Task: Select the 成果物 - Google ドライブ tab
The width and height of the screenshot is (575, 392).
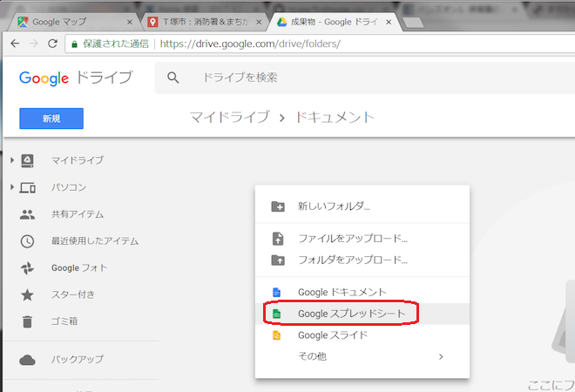Action: click(335, 22)
